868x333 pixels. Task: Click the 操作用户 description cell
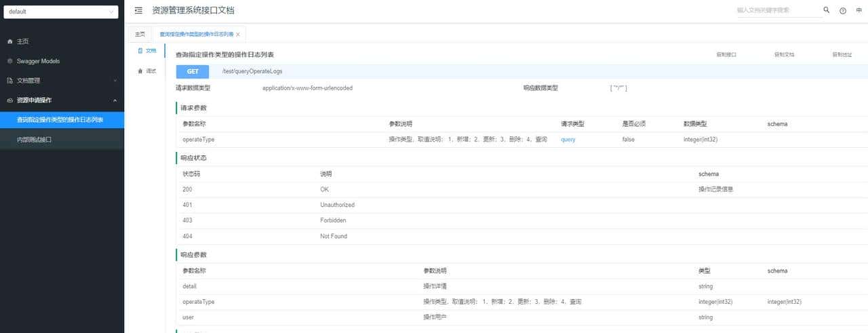[435, 317]
